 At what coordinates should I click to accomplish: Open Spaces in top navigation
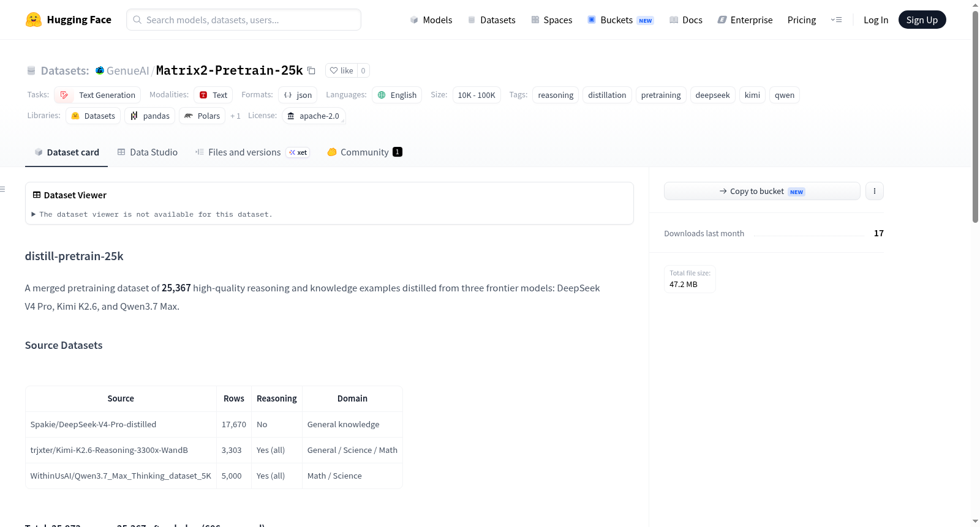[551, 20]
